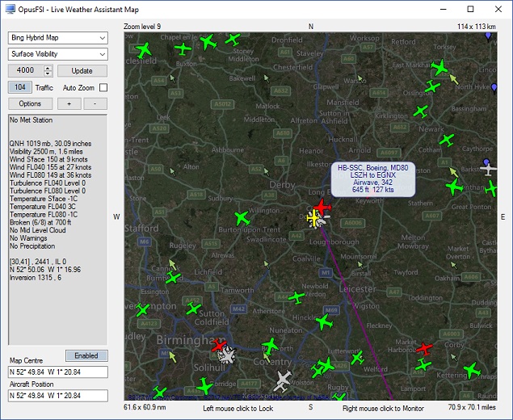Select the white aircraft near Barkston
The width and height of the screenshot is (513, 420).
coord(488,169)
